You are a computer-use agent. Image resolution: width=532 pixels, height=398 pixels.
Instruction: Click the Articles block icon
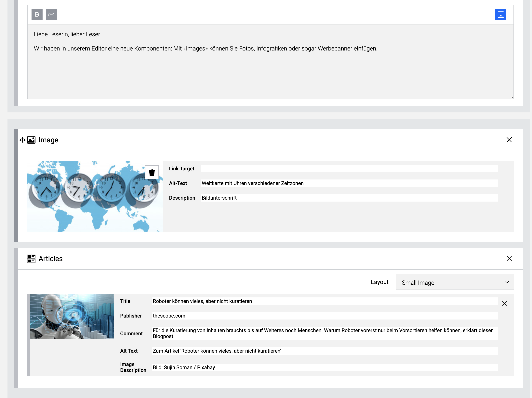click(31, 259)
